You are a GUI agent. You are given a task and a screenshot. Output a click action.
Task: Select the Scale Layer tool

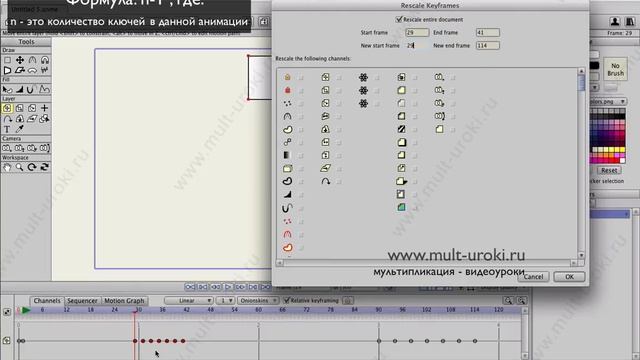(20, 108)
